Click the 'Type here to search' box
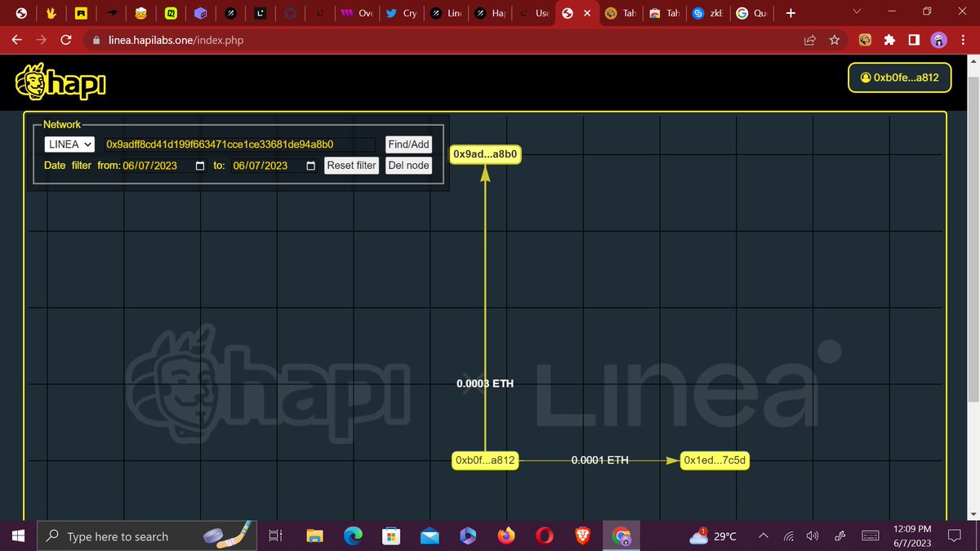The image size is (980, 551). [147, 536]
